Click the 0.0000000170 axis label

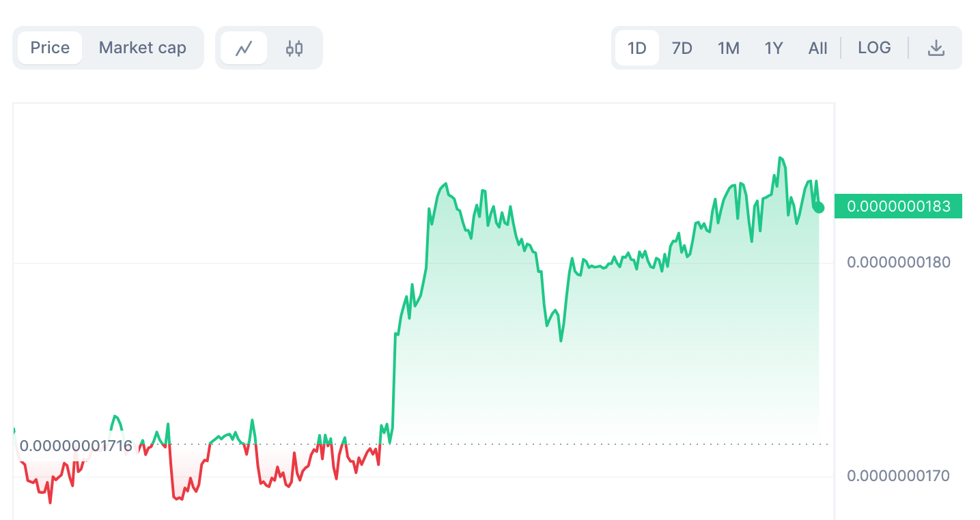coord(898,476)
